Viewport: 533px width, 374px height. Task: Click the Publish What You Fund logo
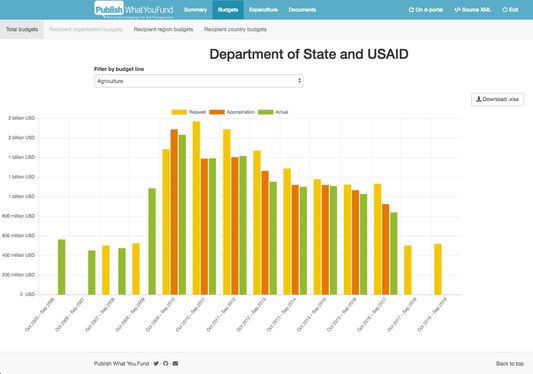coord(134,10)
